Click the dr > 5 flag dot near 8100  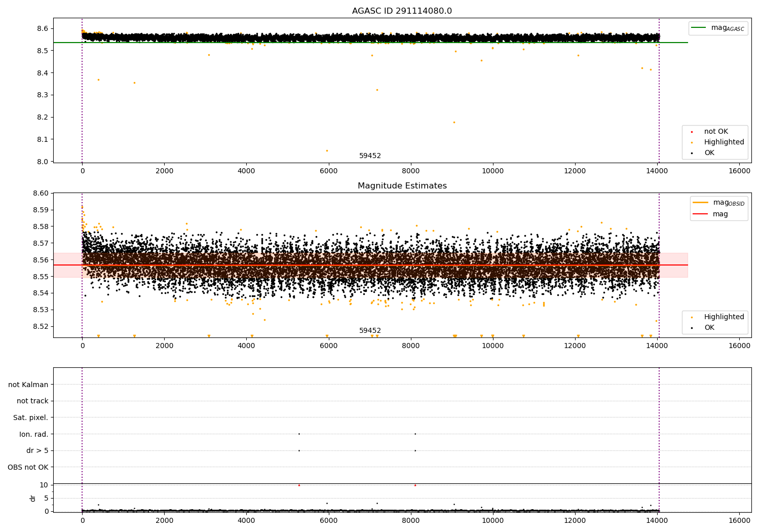(x=415, y=450)
